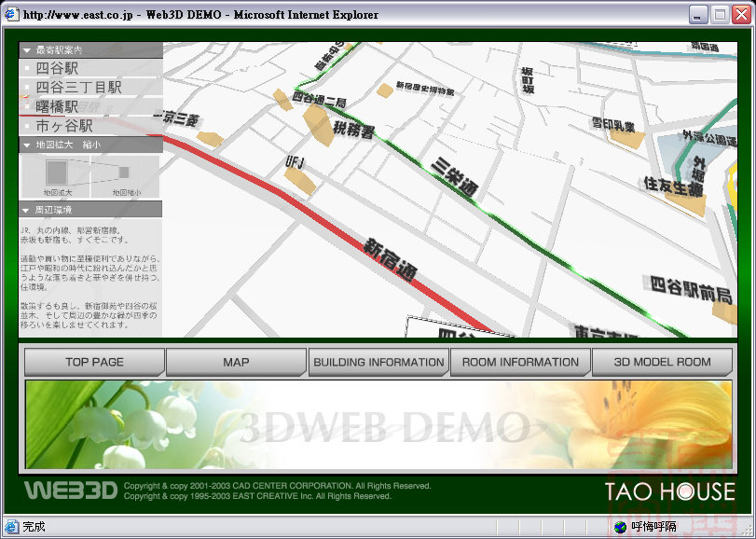The height and width of the screenshot is (539, 756).
Task: Click the 雪印乳業 label on map
Action: click(613, 125)
